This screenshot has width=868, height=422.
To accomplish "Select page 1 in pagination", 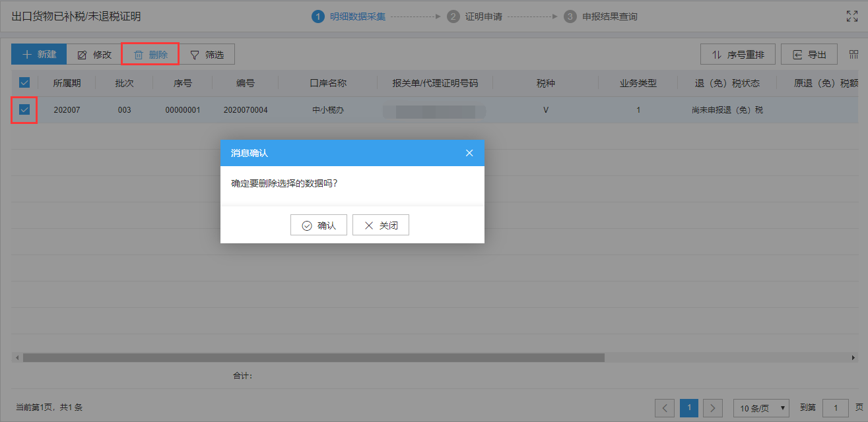I will 689,408.
